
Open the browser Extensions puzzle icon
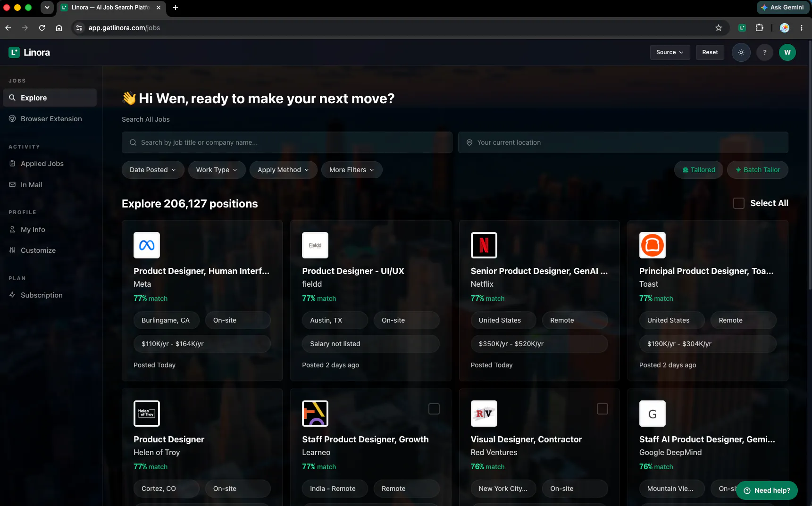759,28
